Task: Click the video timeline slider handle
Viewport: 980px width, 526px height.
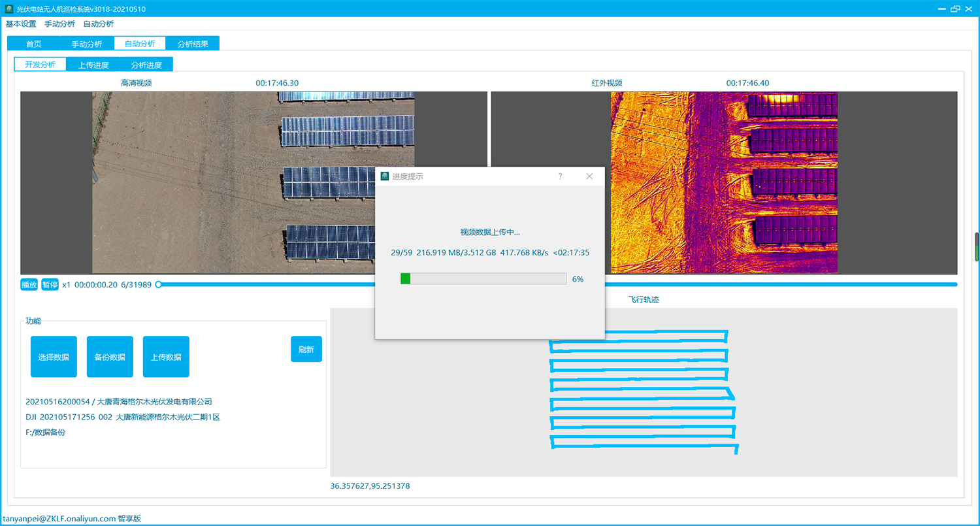Action: click(158, 284)
